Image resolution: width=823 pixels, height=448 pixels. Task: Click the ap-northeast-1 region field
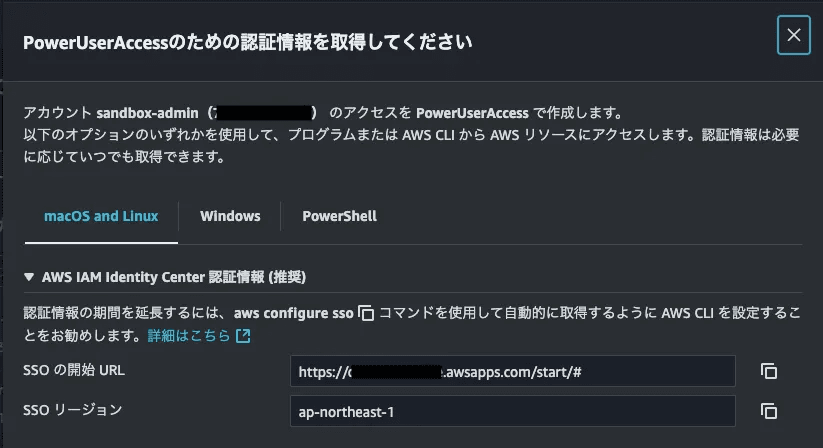512,411
